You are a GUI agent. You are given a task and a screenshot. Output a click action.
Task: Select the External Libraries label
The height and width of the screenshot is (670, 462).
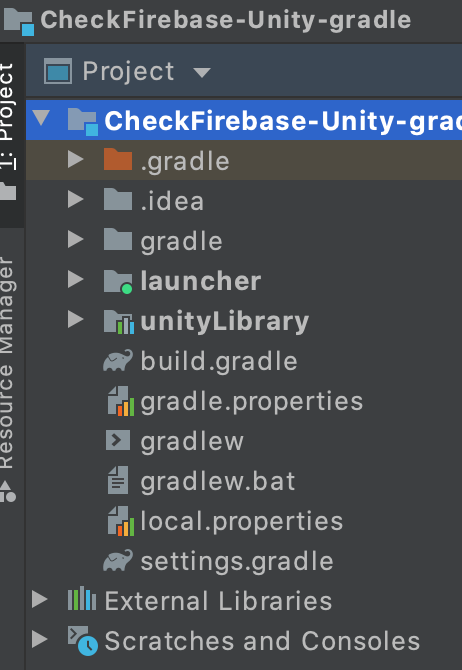tap(218, 600)
